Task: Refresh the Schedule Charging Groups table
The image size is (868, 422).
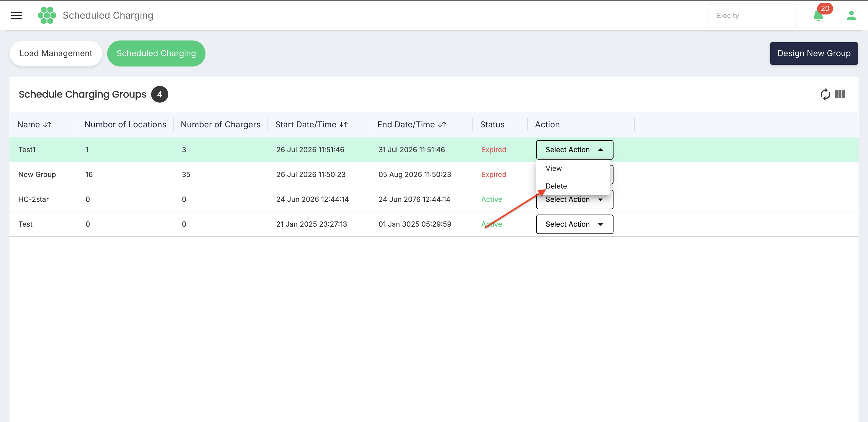Action: coord(825,94)
